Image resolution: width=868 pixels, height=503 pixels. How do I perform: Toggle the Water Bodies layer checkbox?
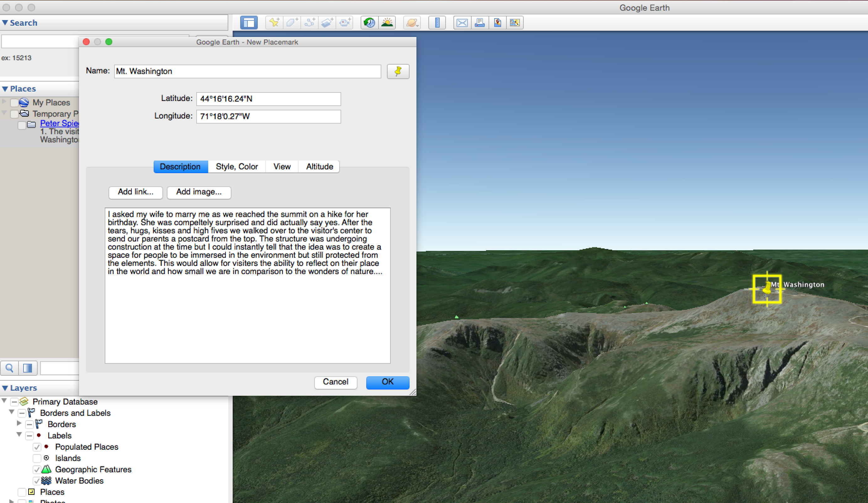click(x=37, y=481)
